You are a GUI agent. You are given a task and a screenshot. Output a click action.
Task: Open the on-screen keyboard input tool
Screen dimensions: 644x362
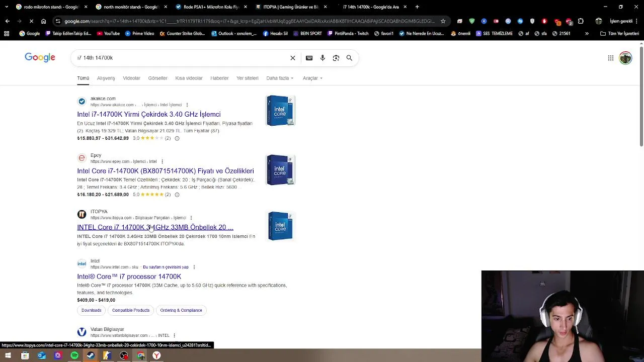click(x=309, y=58)
